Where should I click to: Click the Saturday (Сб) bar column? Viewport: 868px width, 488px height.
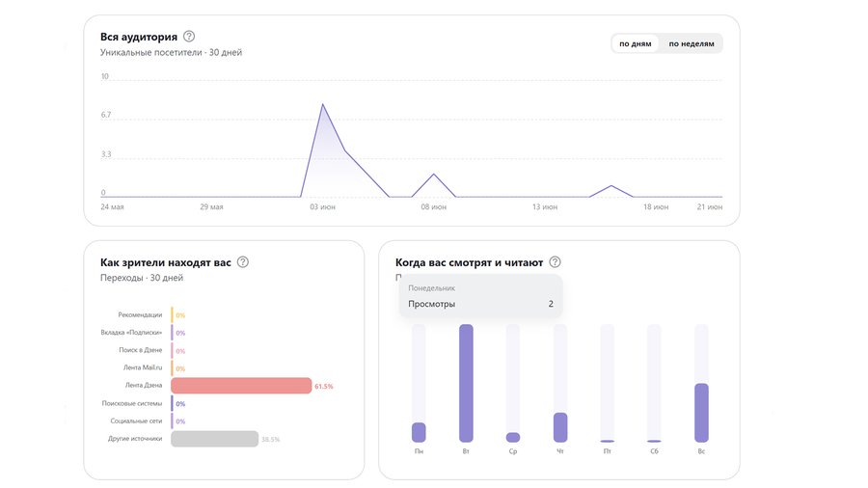654,383
